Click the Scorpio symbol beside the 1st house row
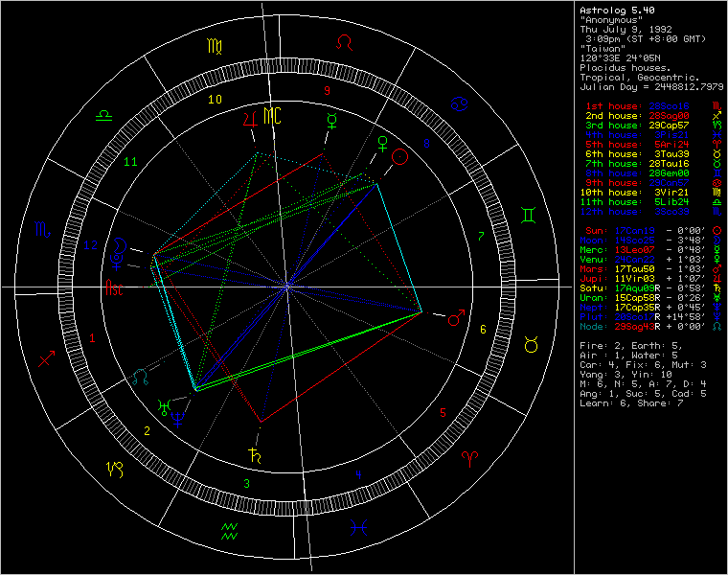 [717, 106]
